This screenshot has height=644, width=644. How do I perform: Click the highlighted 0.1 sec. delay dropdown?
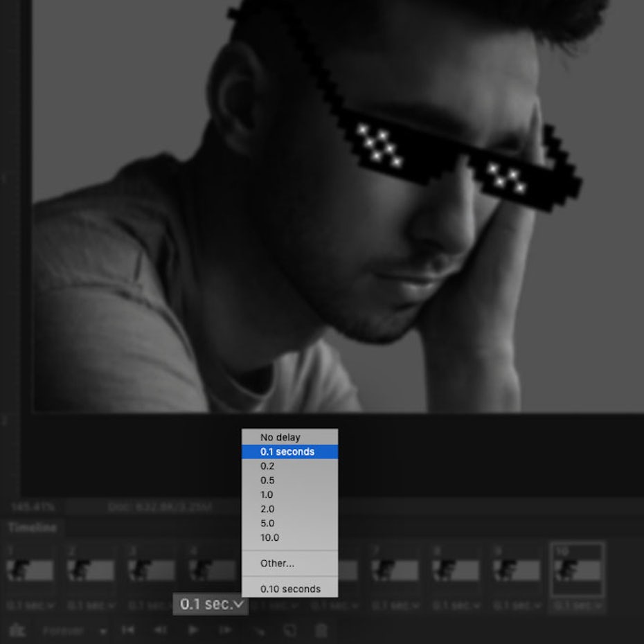tap(211, 605)
